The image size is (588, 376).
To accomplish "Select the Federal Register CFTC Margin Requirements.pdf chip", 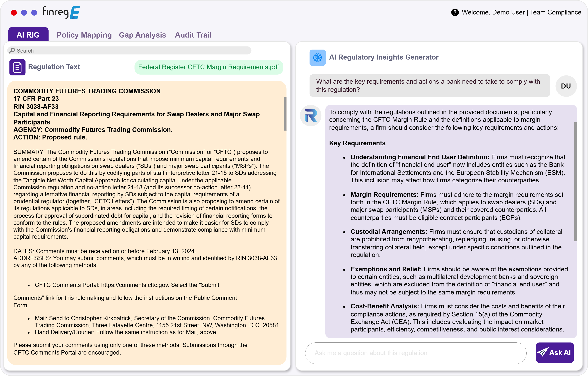I will click(x=209, y=67).
